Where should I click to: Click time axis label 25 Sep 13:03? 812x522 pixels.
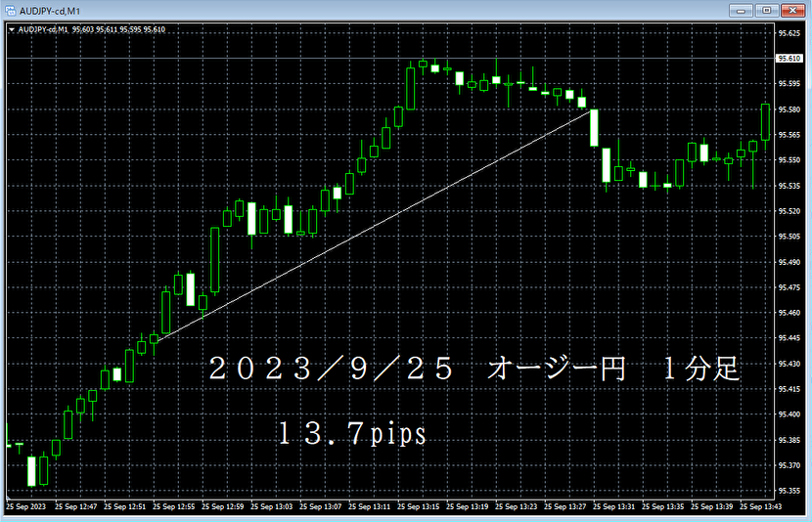pos(271,507)
